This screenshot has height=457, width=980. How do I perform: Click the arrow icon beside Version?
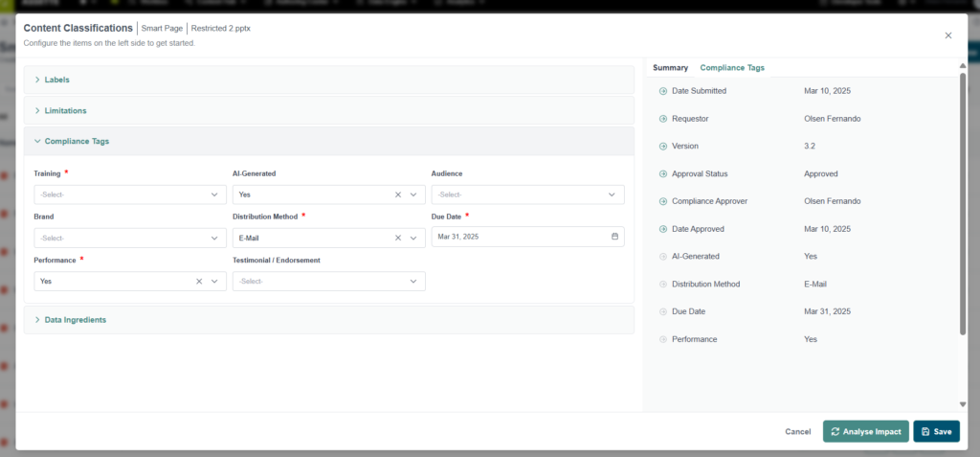tap(663, 146)
